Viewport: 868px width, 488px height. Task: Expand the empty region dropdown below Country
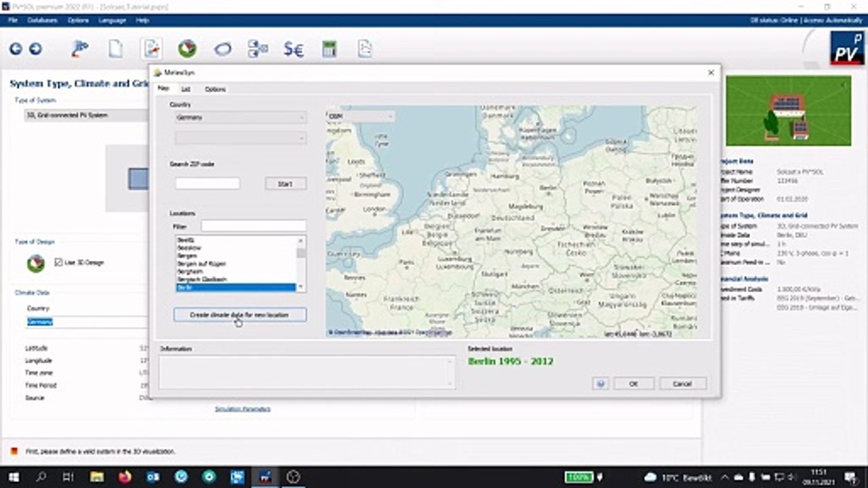point(240,138)
